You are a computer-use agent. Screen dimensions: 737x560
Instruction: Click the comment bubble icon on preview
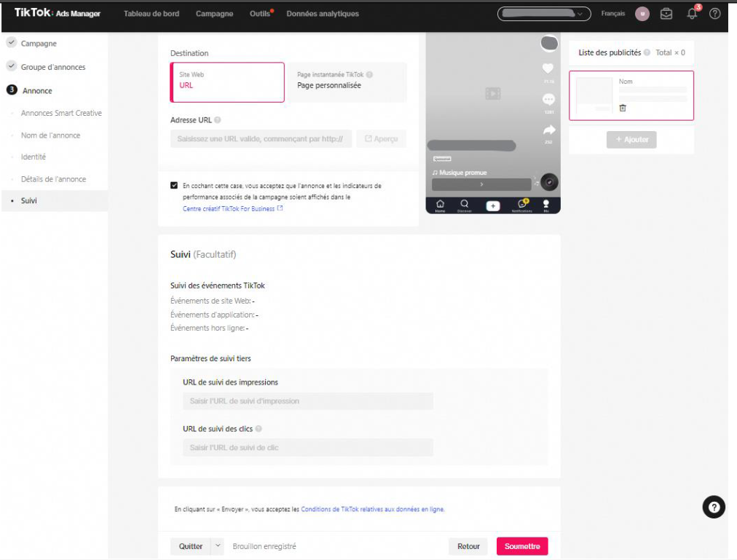[x=548, y=100]
